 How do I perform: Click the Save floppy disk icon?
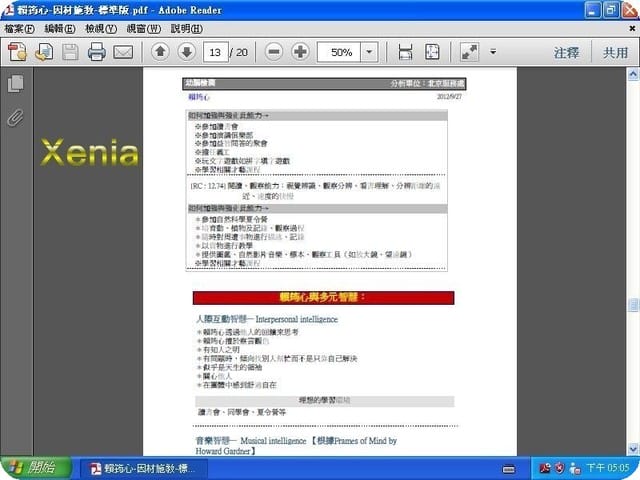pos(70,52)
